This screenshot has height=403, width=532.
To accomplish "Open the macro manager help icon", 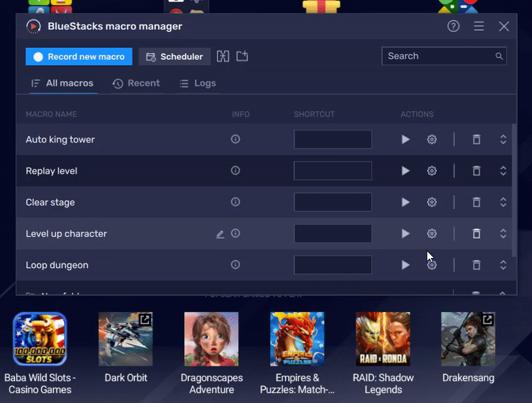I will coord(454,27).
